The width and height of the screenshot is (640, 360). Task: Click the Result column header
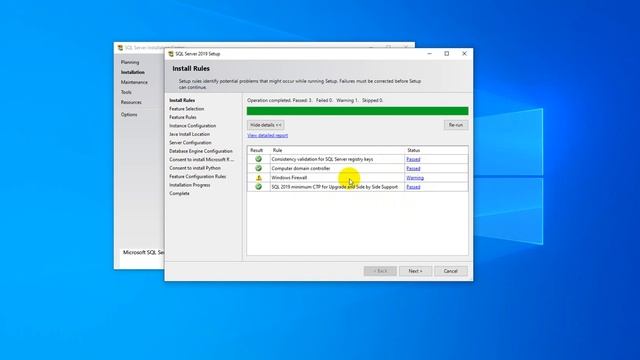pyautogui.click(x=258, y=150)
